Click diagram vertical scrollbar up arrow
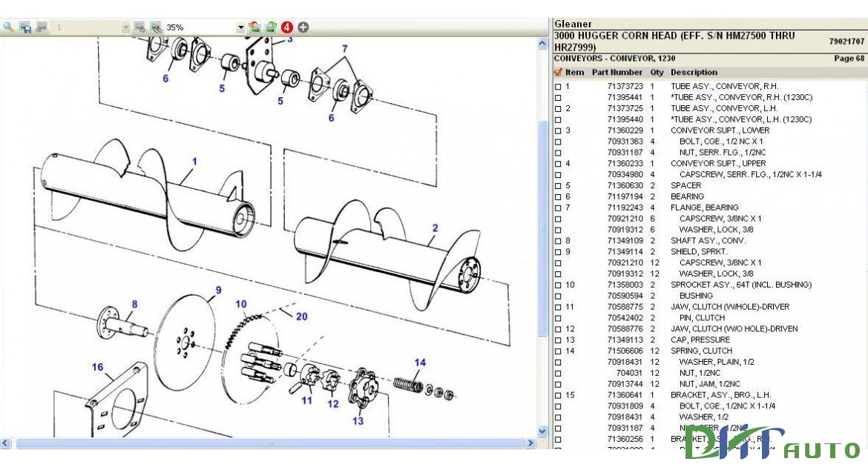Viewport: 868px width, 467px height. click(x=542, y=43)
